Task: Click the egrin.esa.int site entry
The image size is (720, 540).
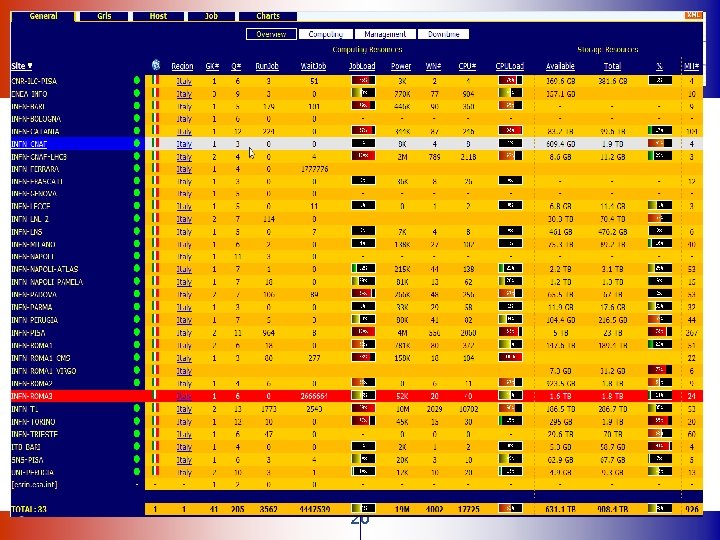Action: click(x=34, y=484)
